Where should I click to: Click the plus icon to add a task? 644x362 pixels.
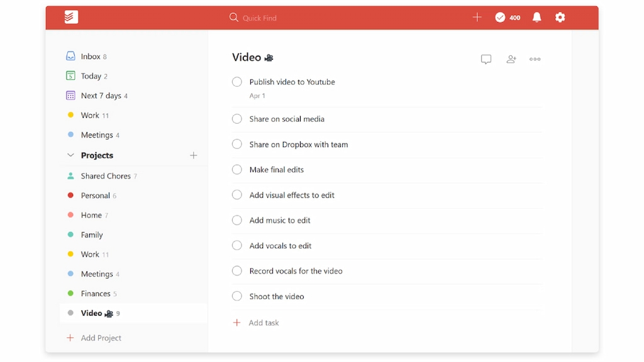point(477,17)
